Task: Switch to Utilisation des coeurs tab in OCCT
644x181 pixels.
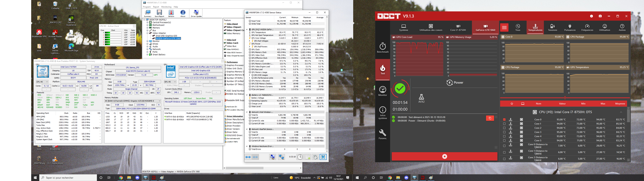Action: coord(431,28)
